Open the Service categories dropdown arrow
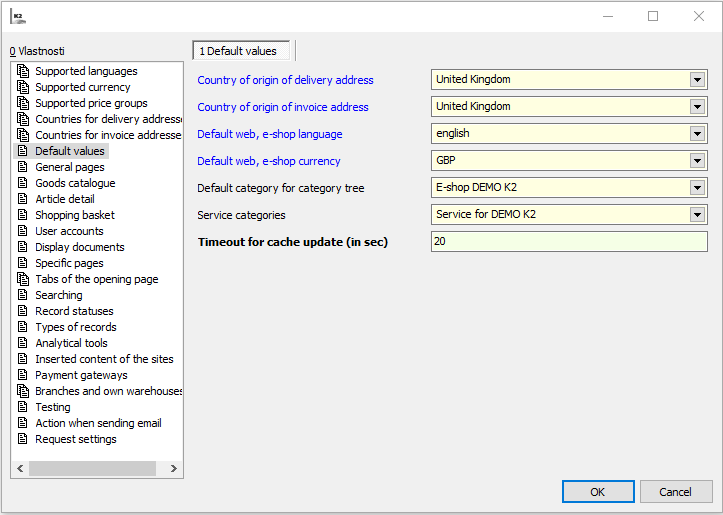Viewport: 723px width, 515px height. tap(697, 214)
